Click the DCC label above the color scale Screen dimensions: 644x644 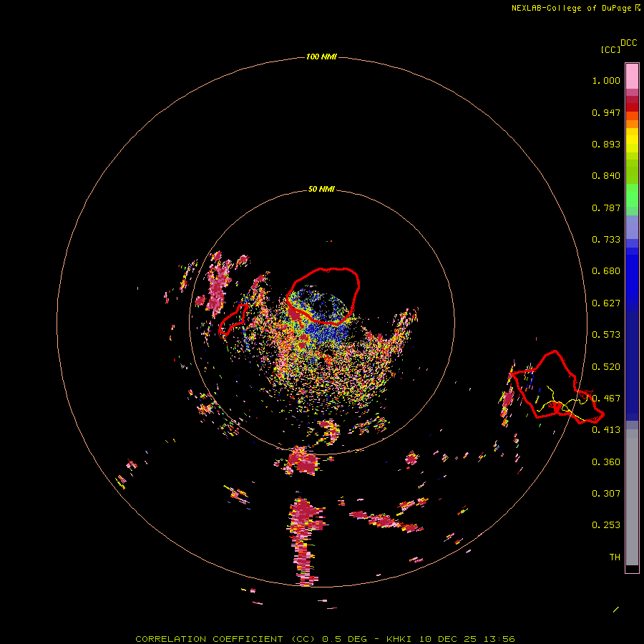point(629,43)
